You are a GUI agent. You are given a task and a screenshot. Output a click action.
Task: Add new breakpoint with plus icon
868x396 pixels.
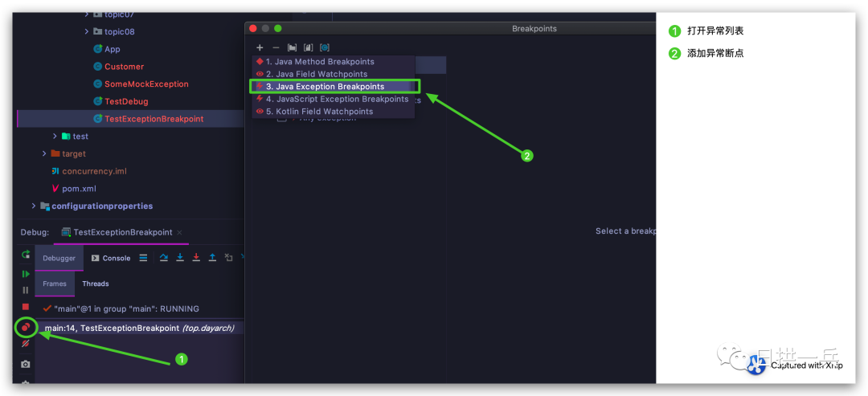coord(260,47)
